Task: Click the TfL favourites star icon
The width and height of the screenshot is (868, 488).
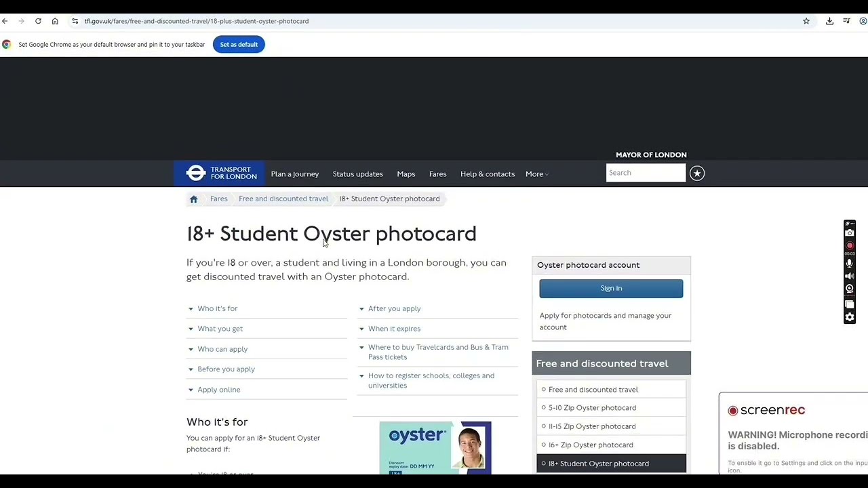Action: (x=697, y=174)
